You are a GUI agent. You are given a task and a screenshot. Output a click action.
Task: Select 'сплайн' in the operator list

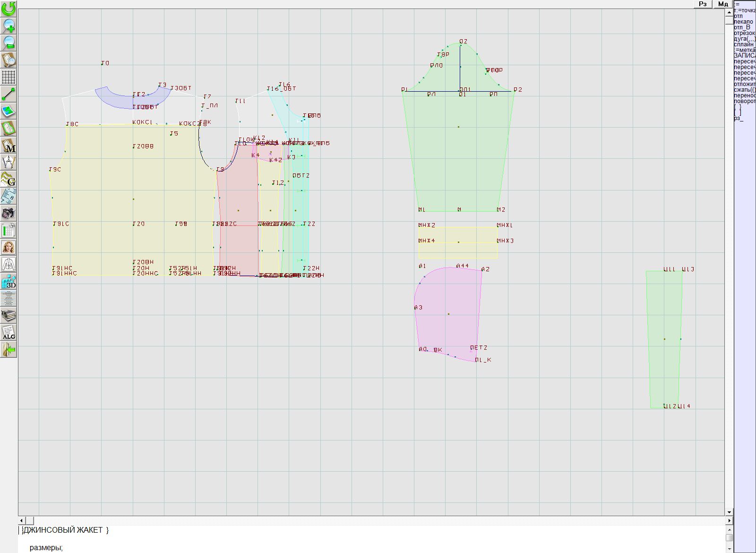pyautogui.click(x=744, y=44)
